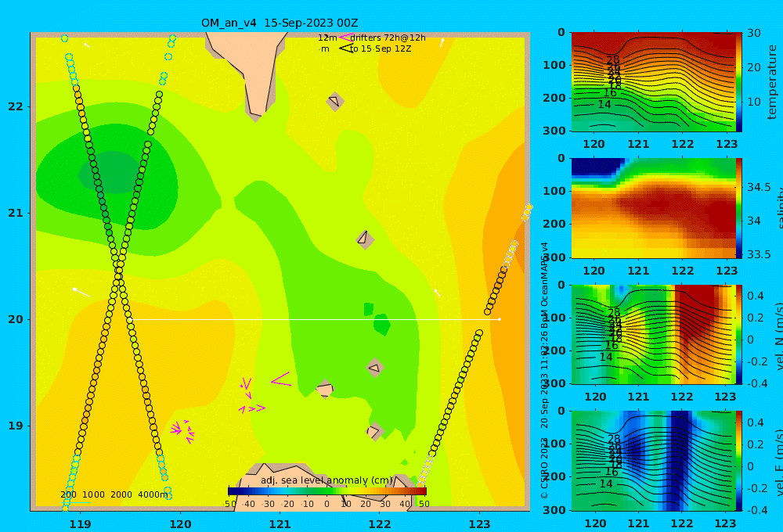783x532 pixels.
Task: Click latitude tick label 19 on main map
Action: click(16, 426)
